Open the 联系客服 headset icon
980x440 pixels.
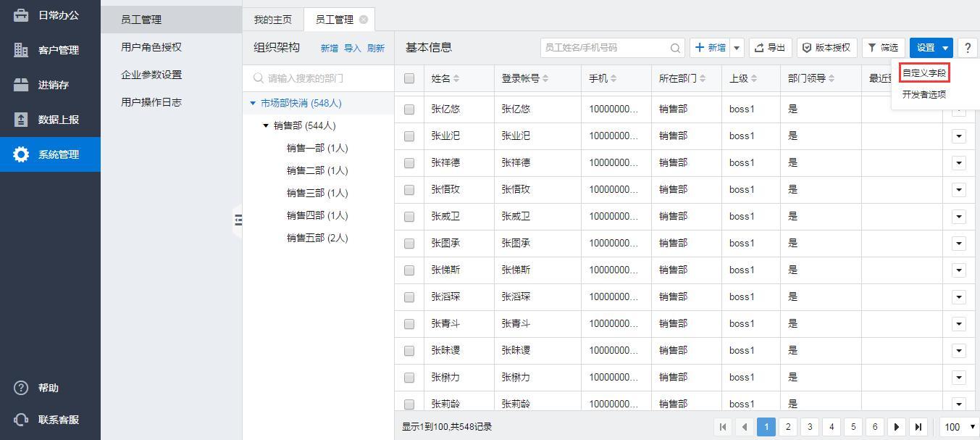pyautogui.click(x=21, y=420)
